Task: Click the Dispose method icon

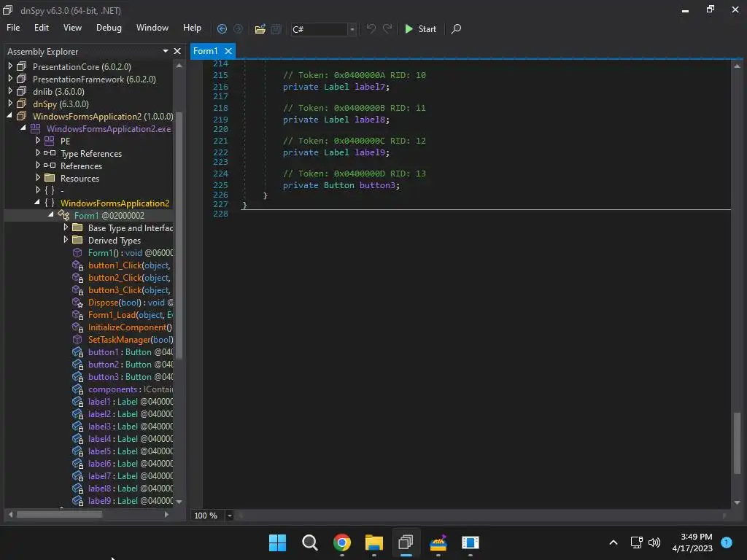Action: [x=77, y=303]
